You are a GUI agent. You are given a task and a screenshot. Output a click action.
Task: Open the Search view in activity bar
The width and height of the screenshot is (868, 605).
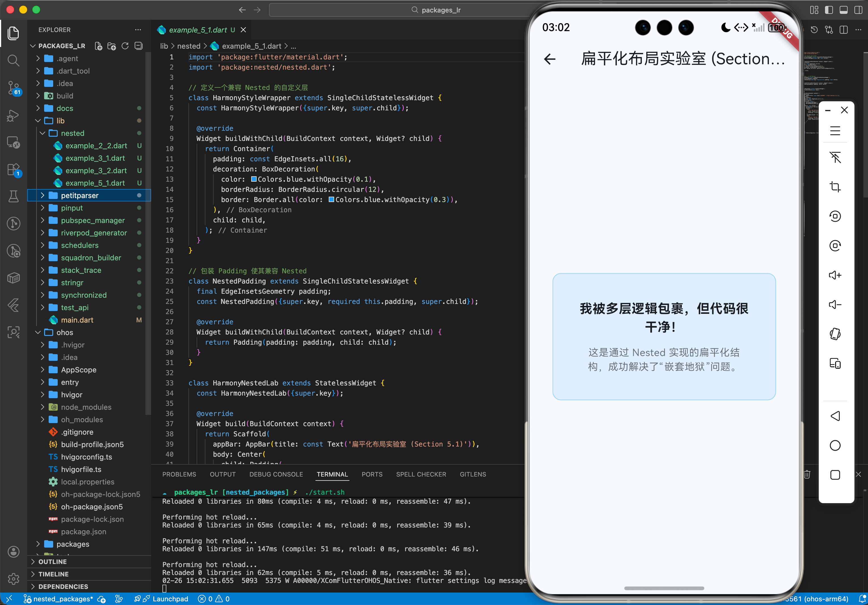click(13, 61)
